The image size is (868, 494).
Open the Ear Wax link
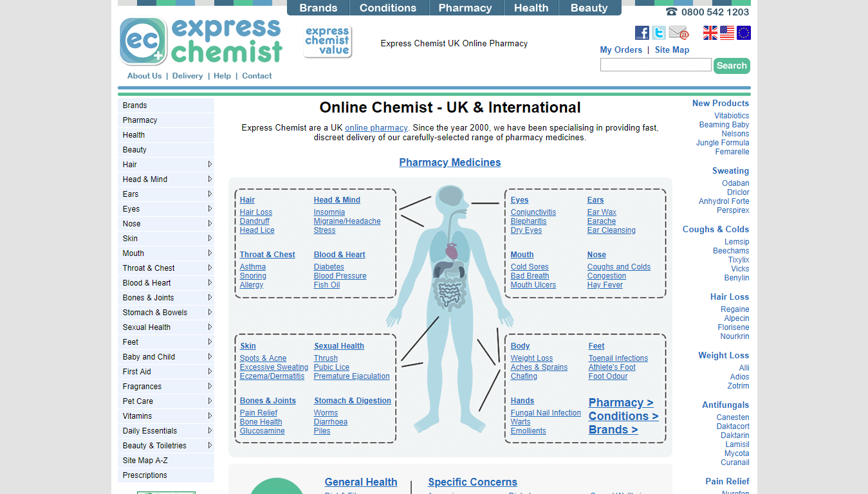click(x=602, y=212)
